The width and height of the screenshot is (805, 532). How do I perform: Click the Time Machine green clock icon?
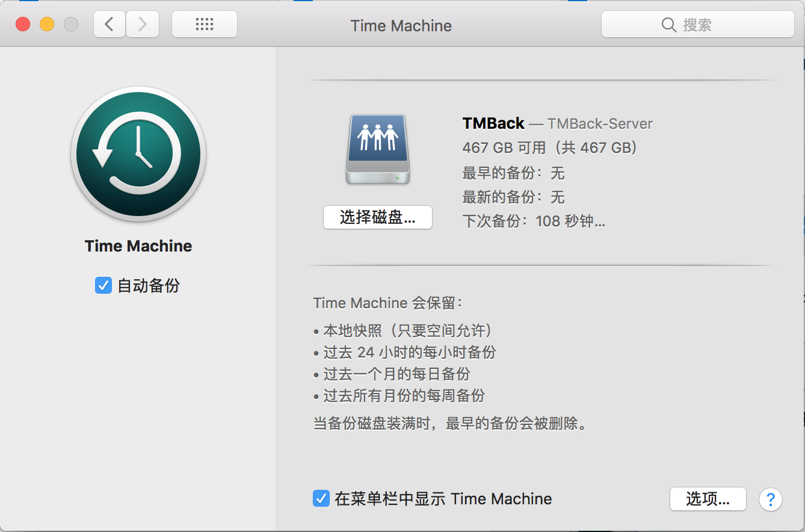(x=138, y=155)
